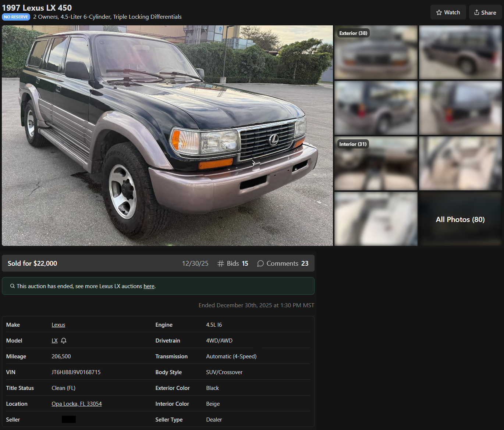Screen dimensions: 504x430
Task: Click the Comments 23 counter
Action: (283, 264)
